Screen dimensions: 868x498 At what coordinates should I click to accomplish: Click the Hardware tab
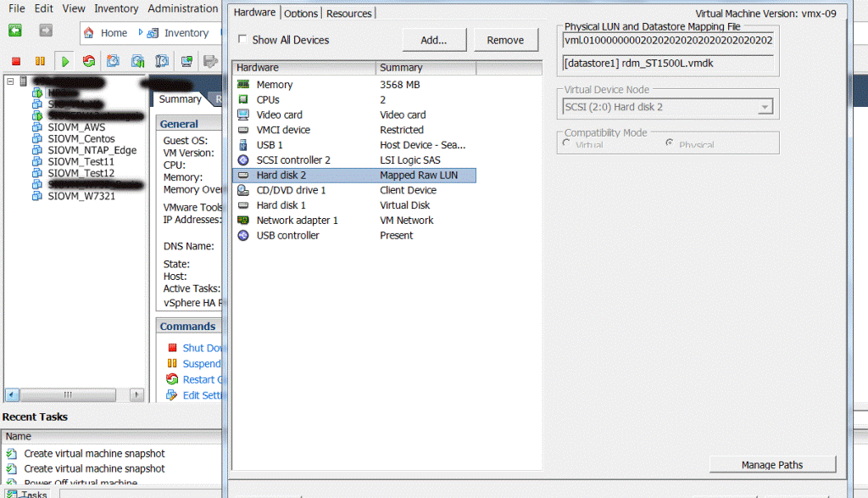click(254, 12)
